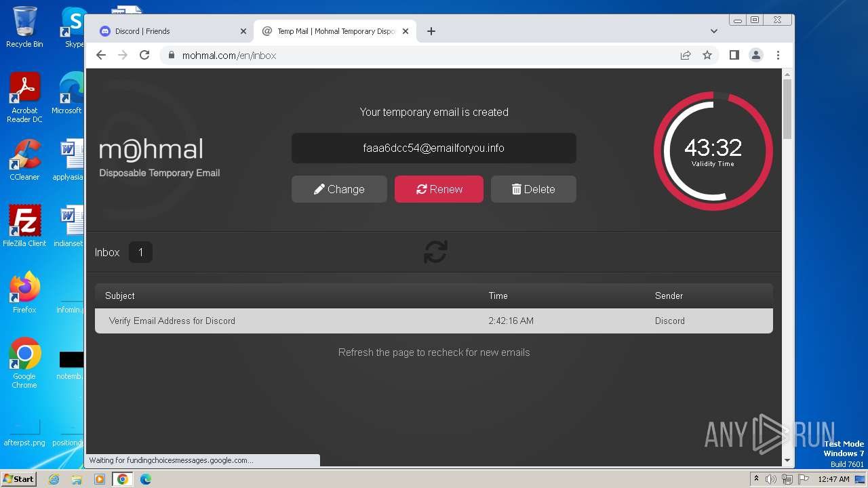Share this page icon in address bar
868x488 pixels.
[x=686, y=56]
